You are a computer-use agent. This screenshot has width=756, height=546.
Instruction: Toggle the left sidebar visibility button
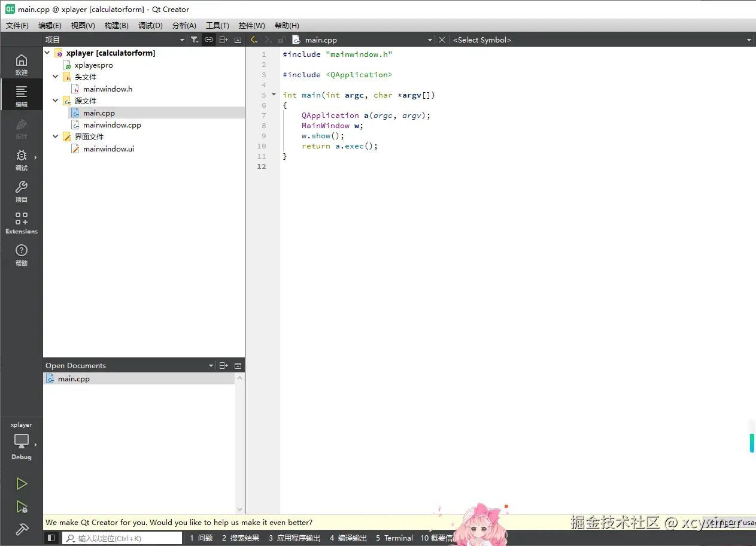tap(51, 538)
